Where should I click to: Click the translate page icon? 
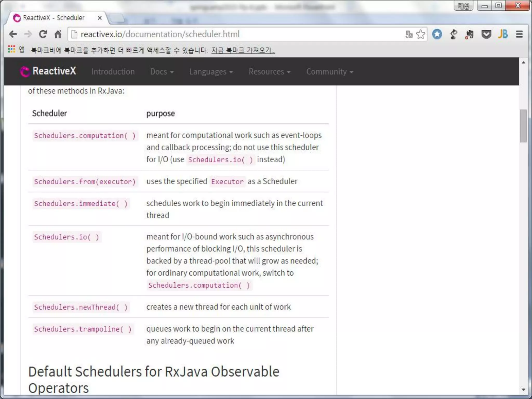click(409, 34)
